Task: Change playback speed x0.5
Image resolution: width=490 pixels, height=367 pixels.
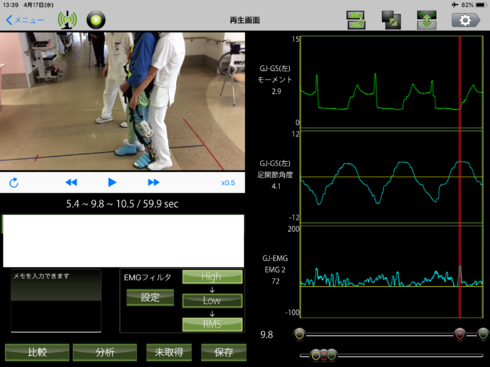Action: [x=228, y=183]
